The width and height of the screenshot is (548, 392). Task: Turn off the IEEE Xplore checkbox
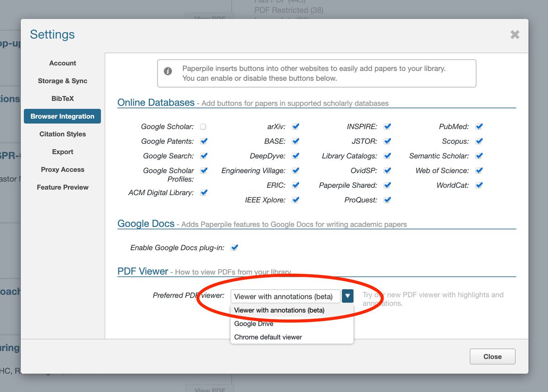[x=296, y=200]
